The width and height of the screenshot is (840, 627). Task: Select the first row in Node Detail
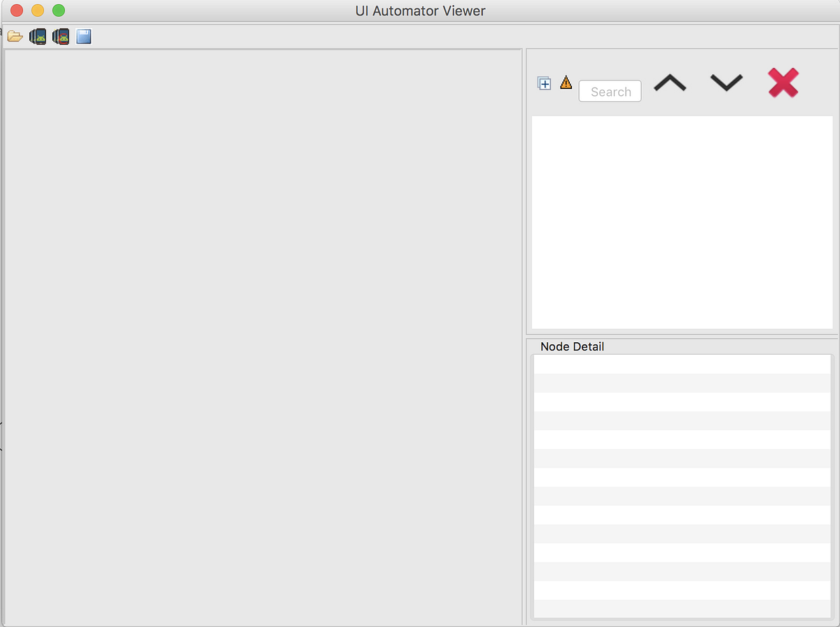[682, 364]
